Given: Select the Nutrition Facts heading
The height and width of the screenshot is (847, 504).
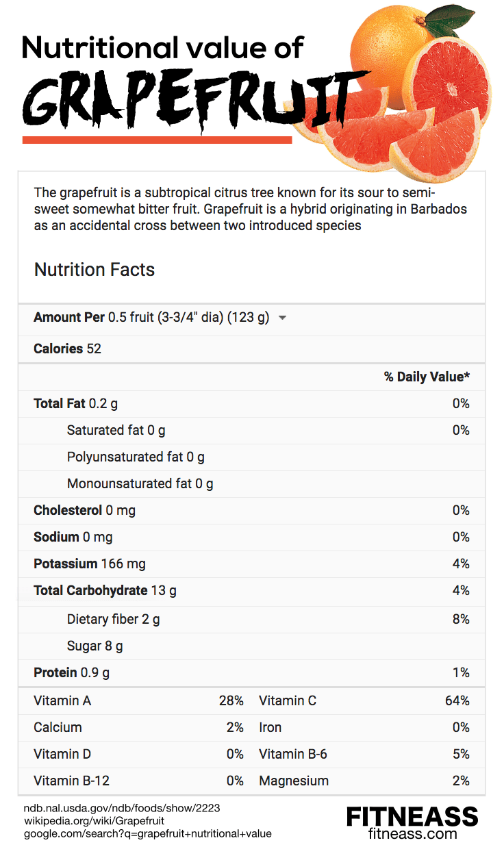Looking at the screenshot, I should [94, 270].
